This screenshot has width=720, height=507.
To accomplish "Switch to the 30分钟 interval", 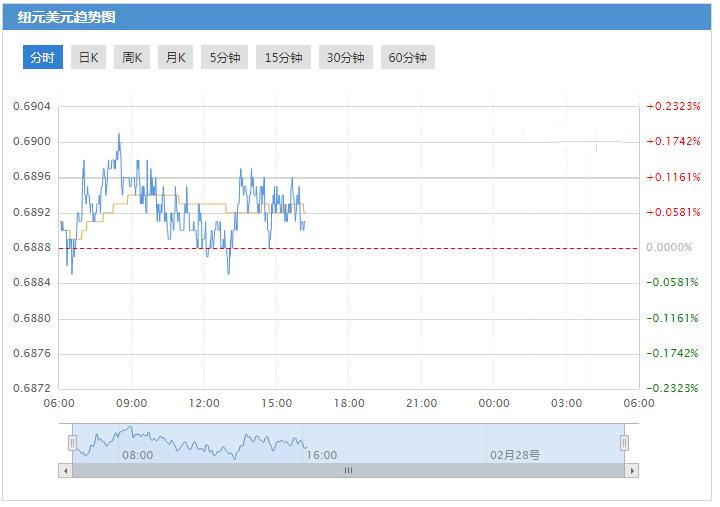I will (346, 57).
